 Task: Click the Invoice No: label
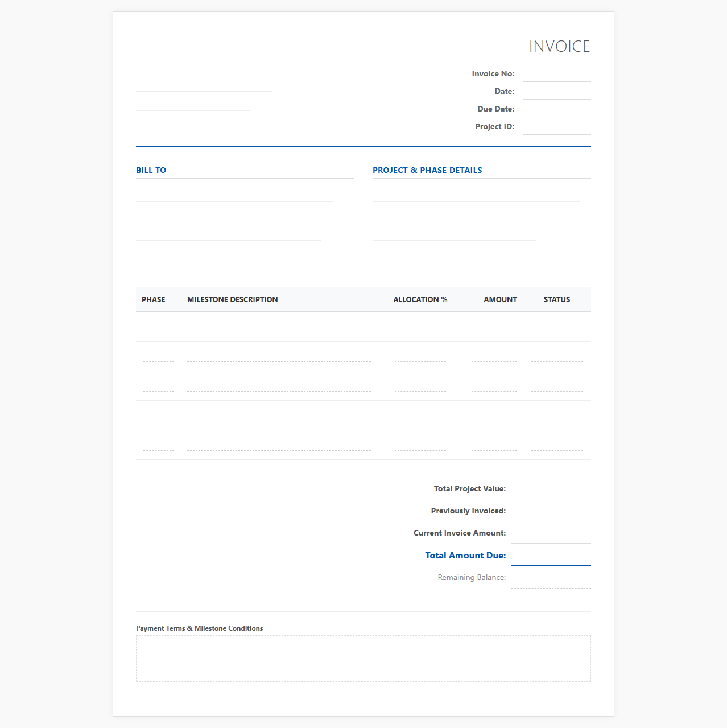[x=493, y=73]
